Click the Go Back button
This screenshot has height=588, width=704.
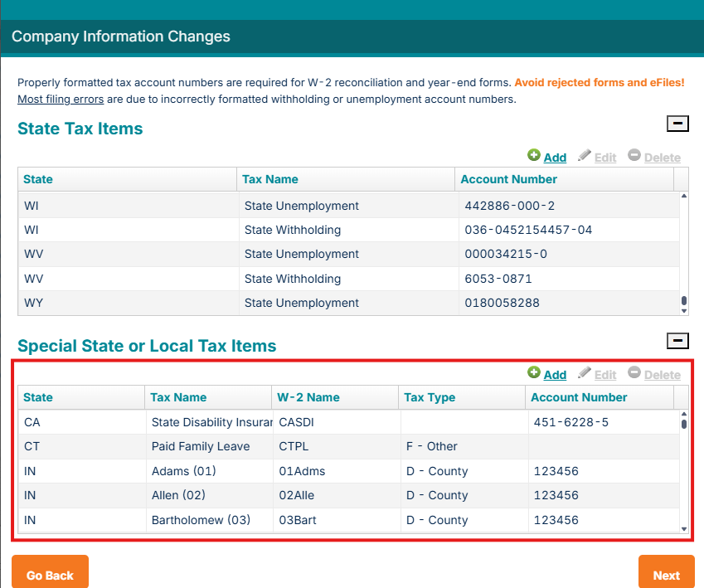click(x=50, y=571)
